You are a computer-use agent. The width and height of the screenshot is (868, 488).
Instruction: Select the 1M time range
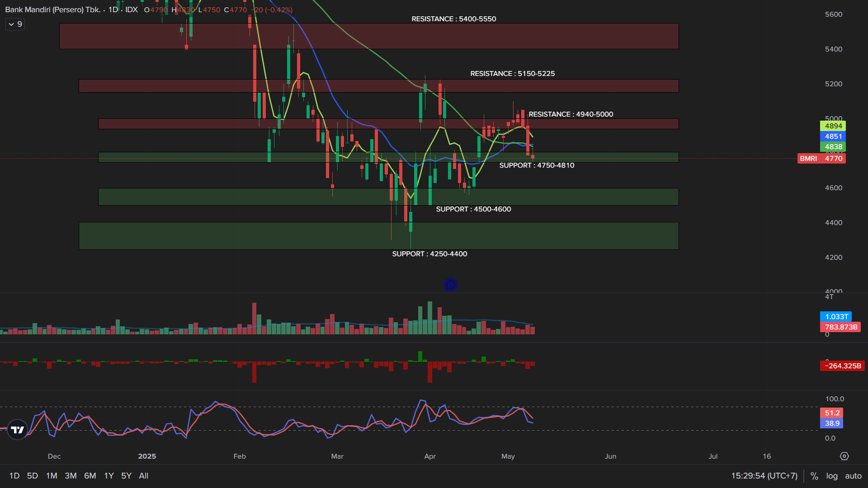[x=52, y=476]
